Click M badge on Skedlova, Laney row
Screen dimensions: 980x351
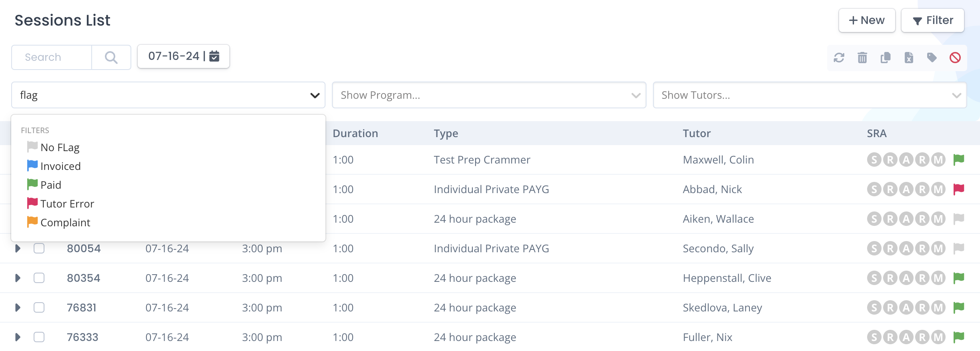pos(938,308)
